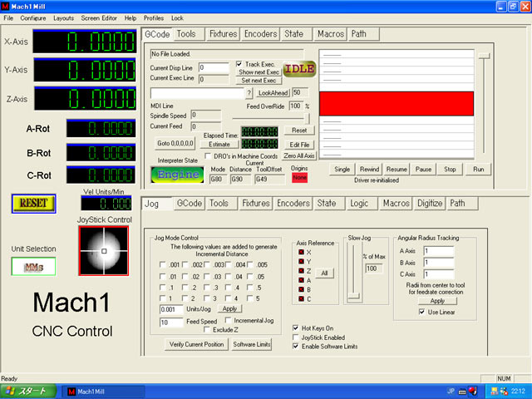This screenshot has width=532, height=399.
Task: Click the IDLE status indicator
Action: [x=299, y=69]
